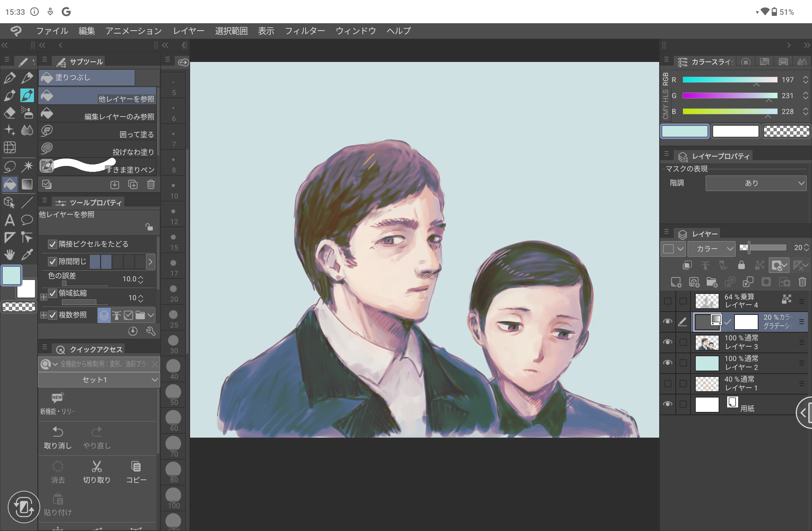Tap the rotate screen round button
The height and width of the screenshot is (531, 812).
(x=24, y=507)
